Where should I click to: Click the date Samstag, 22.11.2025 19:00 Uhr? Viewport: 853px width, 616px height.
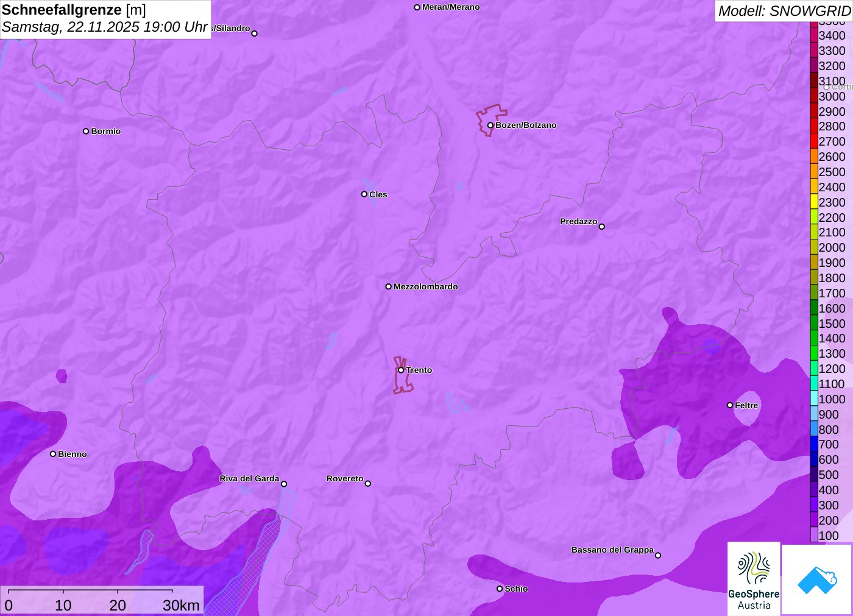point(105,27)
